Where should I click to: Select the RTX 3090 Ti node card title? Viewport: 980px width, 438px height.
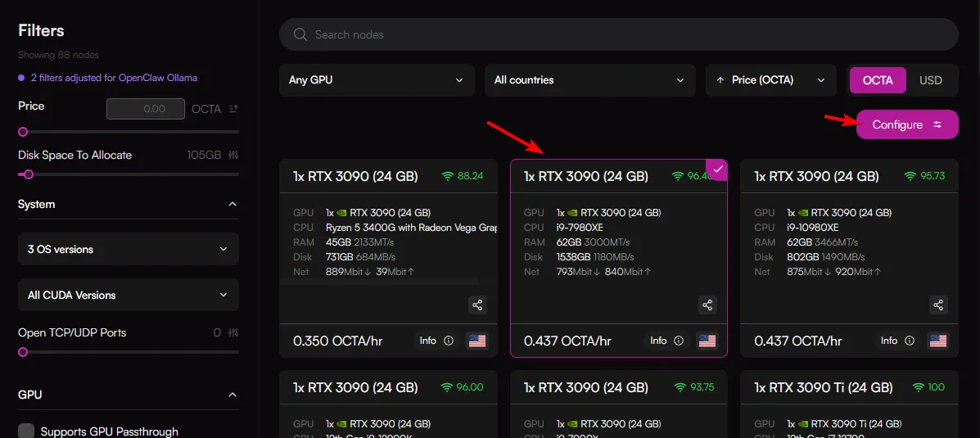click(x=824, y=386)
